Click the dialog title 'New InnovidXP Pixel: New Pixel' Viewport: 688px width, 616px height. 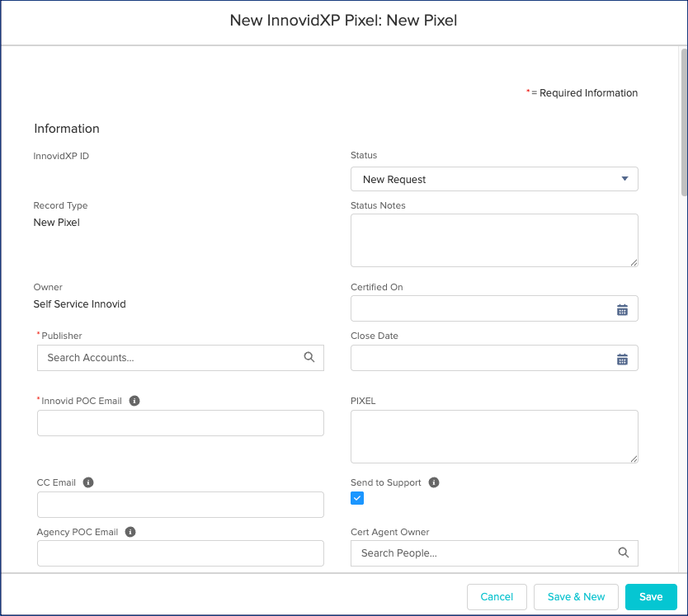point(343,20)
